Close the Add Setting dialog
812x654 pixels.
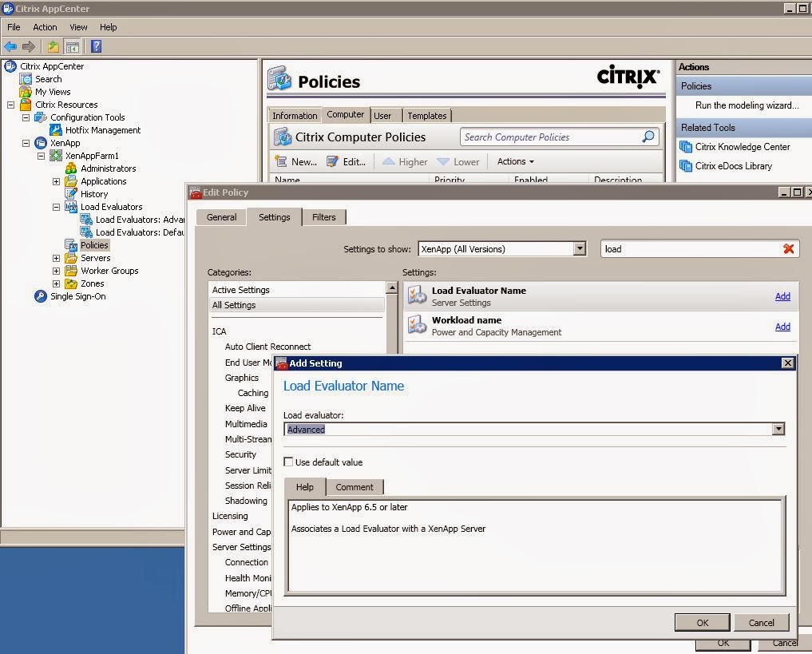(787, 363)
